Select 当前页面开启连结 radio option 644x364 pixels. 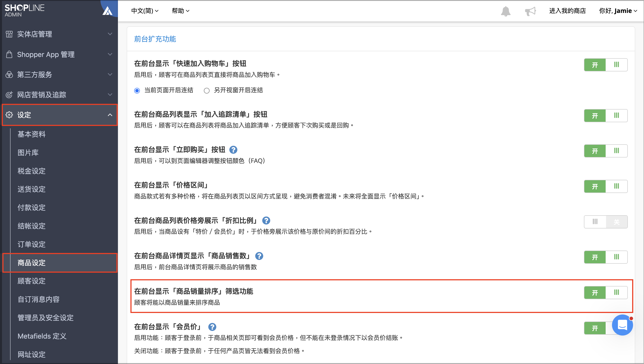[137, 90]
